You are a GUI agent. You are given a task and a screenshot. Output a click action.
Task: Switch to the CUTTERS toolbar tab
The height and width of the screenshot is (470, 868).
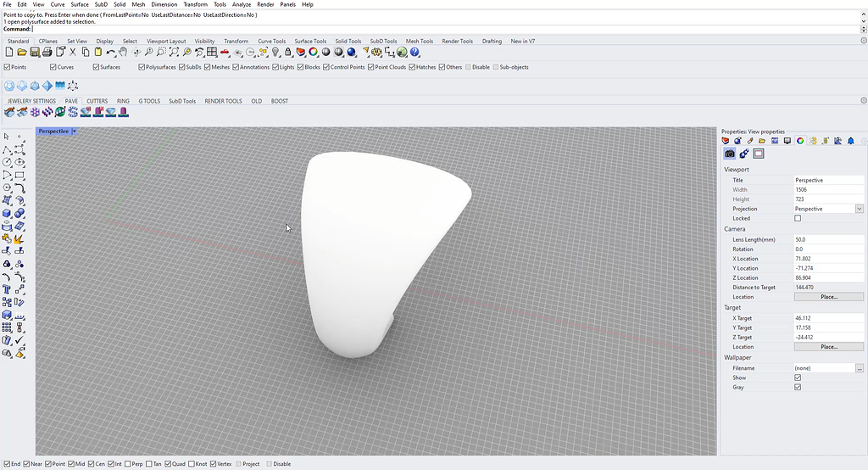(x=97, y=101)
